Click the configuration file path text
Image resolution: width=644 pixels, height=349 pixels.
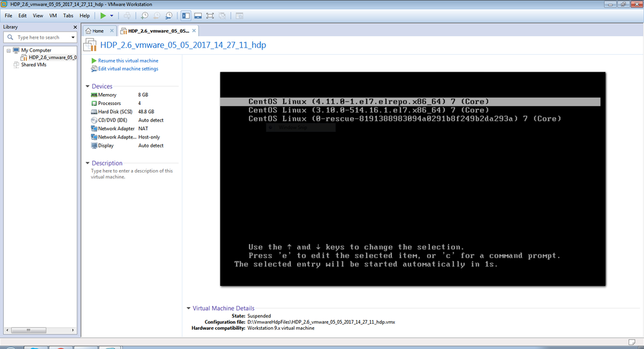pyautogui.click(x=321, y=323)
